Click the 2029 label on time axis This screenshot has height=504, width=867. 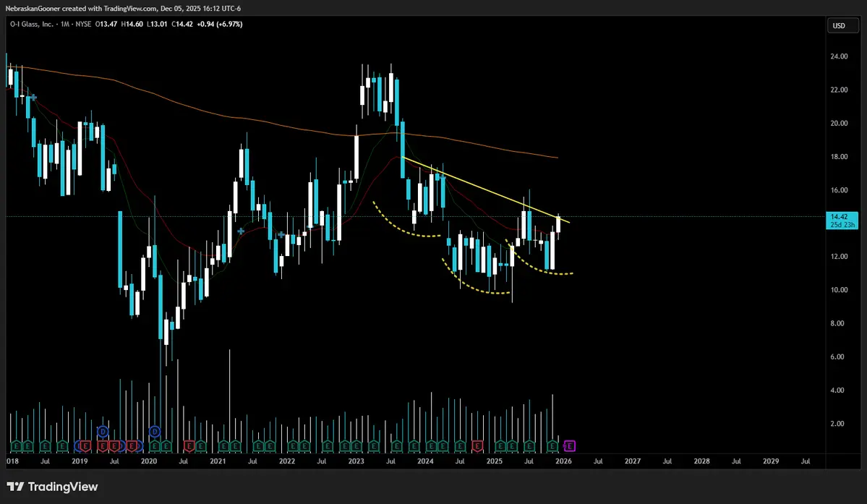771,461
